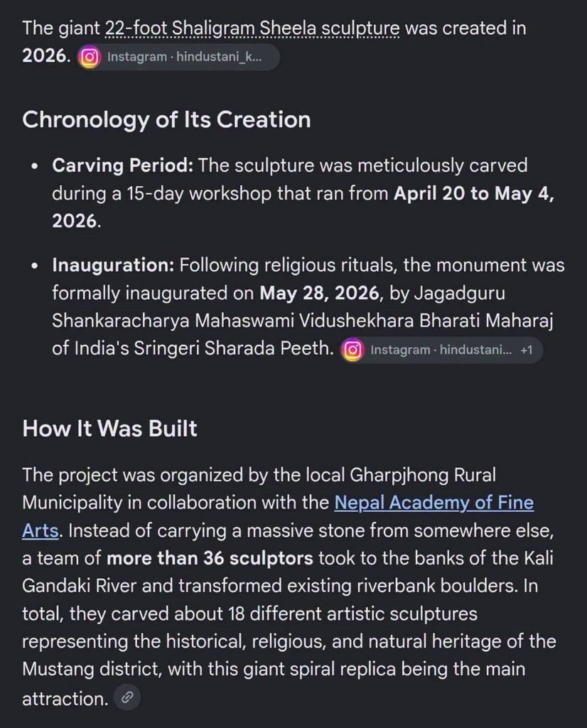
Task: Click the bold "2026." in the first sentence
Action: point(46,56)
